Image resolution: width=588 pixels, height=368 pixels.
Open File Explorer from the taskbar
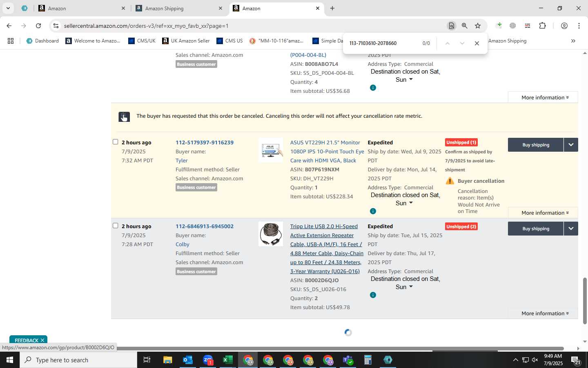(168, 360)
